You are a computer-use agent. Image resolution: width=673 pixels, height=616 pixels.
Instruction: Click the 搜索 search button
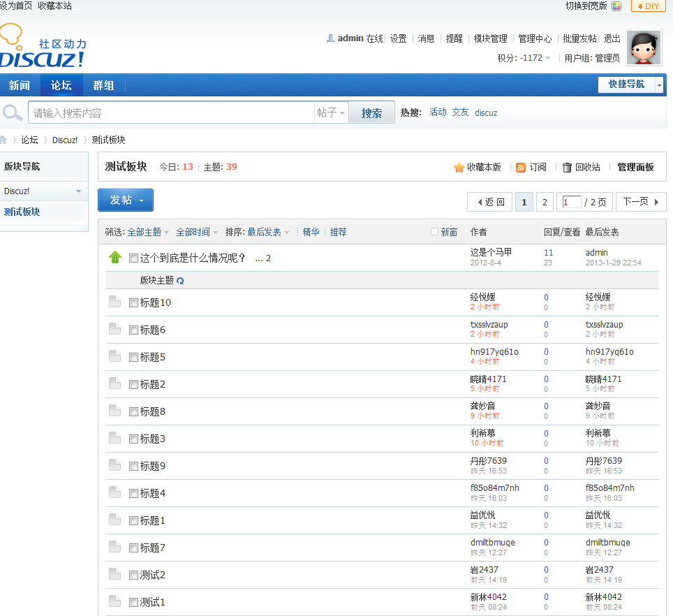371,113
